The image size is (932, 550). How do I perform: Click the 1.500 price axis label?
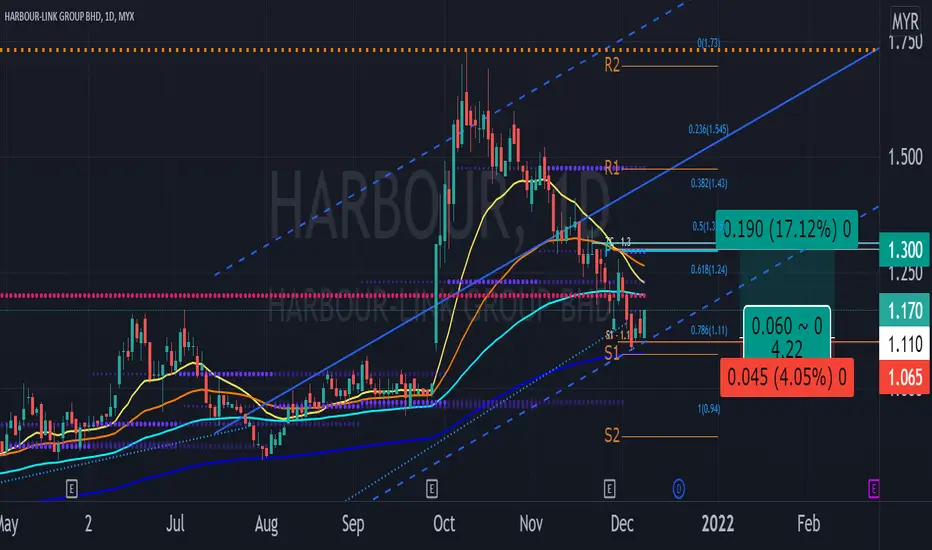pyautogui.click(x=905, y=157)
